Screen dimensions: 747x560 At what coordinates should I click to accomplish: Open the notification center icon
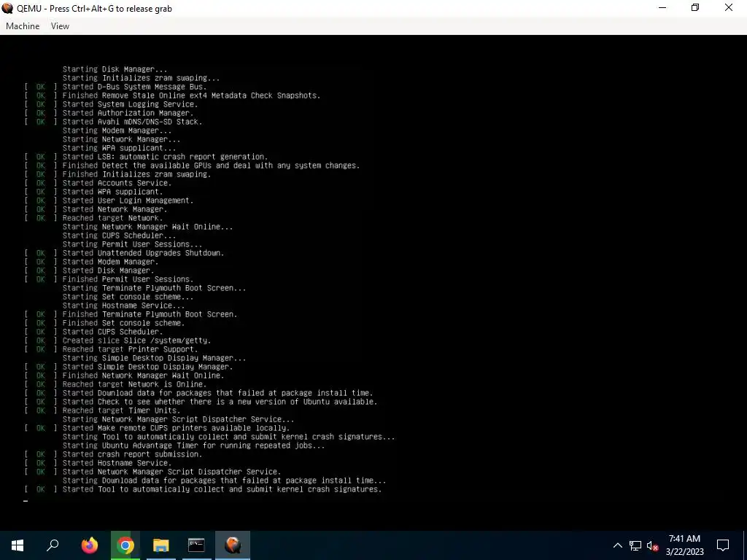723,545
